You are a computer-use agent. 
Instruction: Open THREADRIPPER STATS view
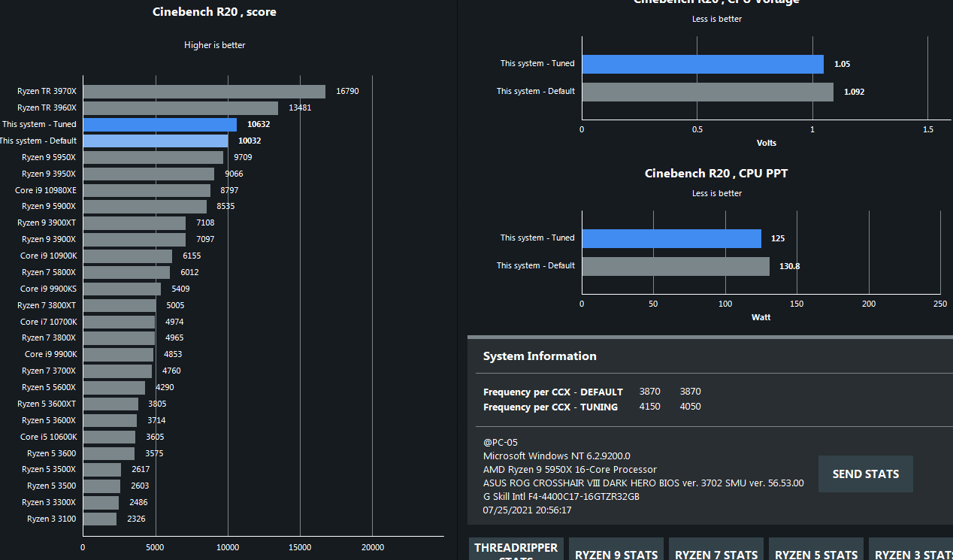click(516, 549)
